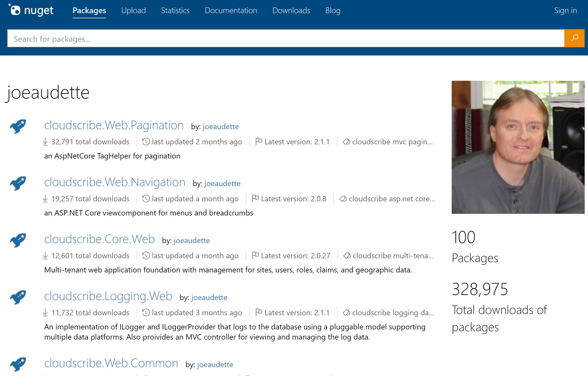Click the 'cloudscribe asp.net core...' tags text
This screenshot has width=588, height=376.
point(392,199)
